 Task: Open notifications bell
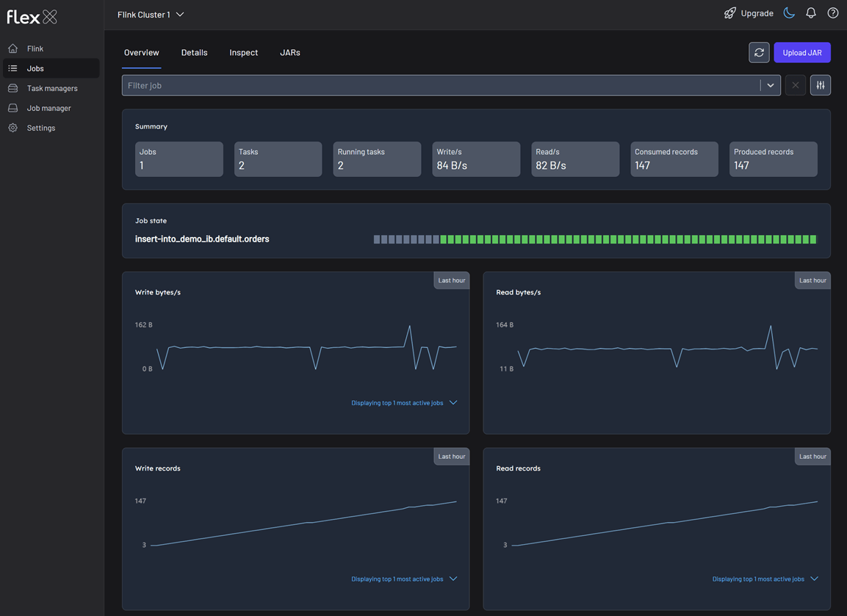pos(811,13)
